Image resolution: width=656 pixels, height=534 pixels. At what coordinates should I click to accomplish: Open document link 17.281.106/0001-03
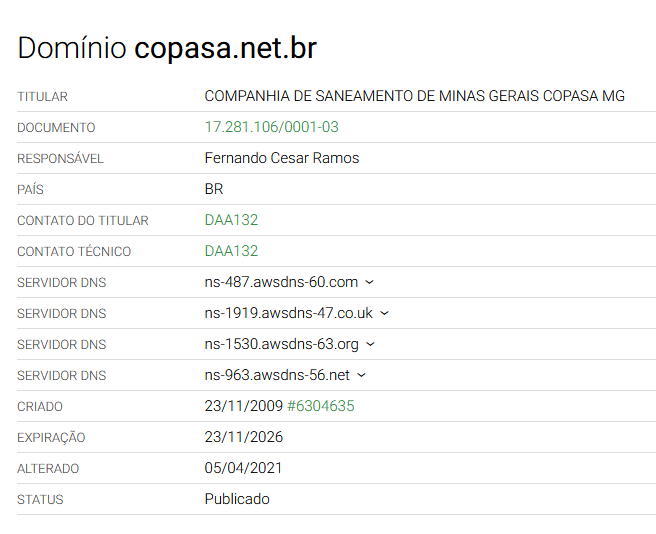tap(271, 127)
